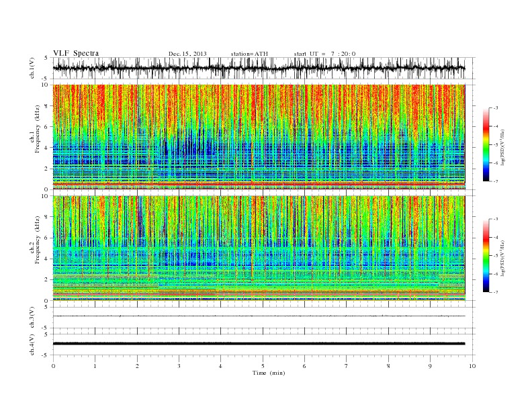Click the "start UT = 7:20:0" text
Viewport: 532px width, 411px height.
pyautogui.click(x=324, y=54)
